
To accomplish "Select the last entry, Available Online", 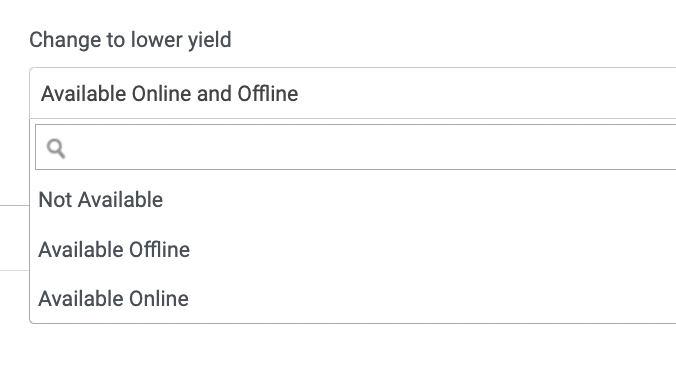I will tap(353, 299).
